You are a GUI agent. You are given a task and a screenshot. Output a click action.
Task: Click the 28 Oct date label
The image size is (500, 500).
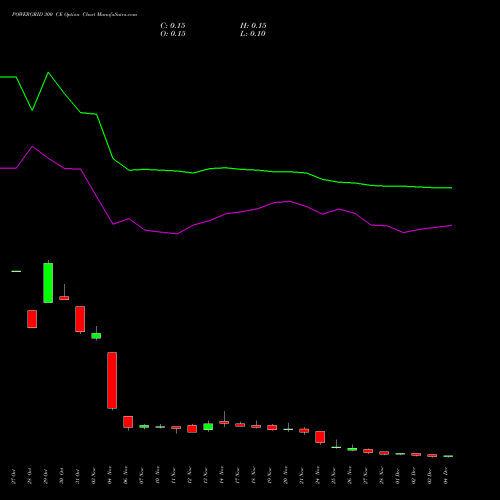[x=30, y=476]
